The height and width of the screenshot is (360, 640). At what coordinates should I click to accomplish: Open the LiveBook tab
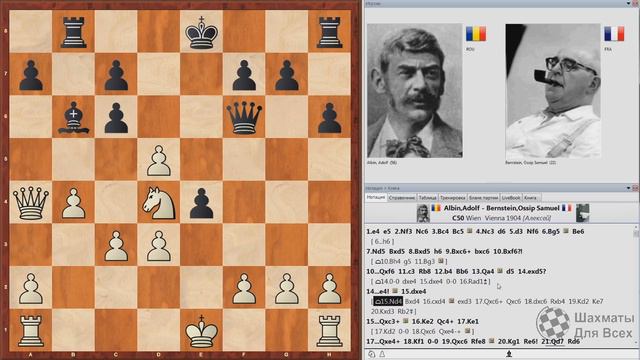[x=511, y=198]
